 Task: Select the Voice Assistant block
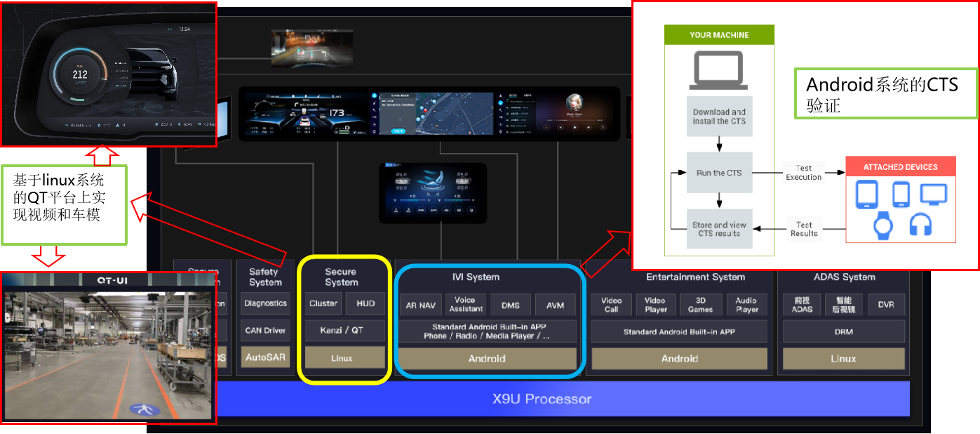pyautogui.click(x=466, y=305)
